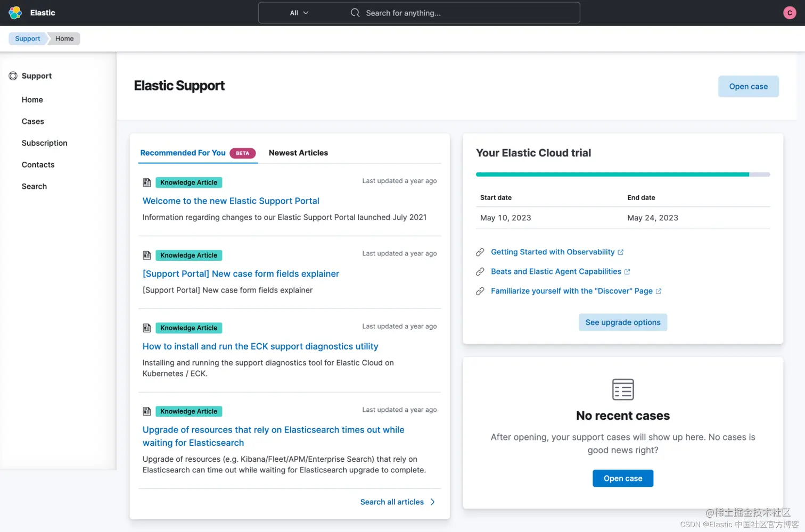
Task: Click the Support heading in sidebar
Action: (37, 76)
